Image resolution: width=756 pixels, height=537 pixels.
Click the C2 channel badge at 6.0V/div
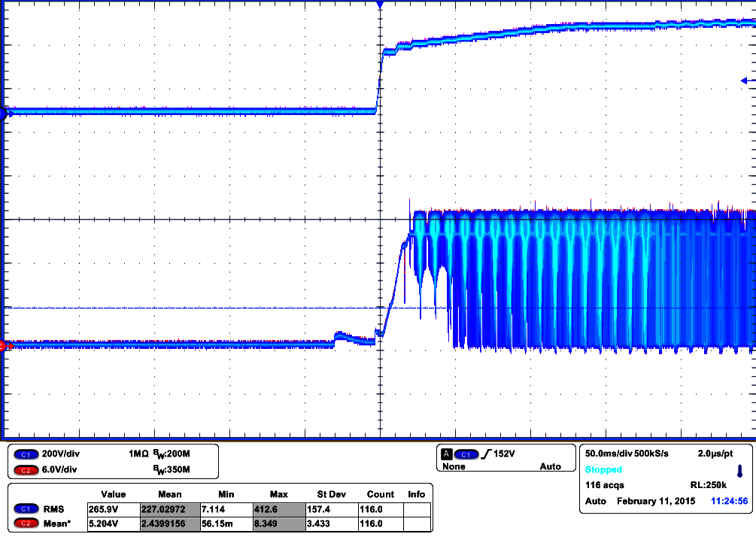coord(26,470)
